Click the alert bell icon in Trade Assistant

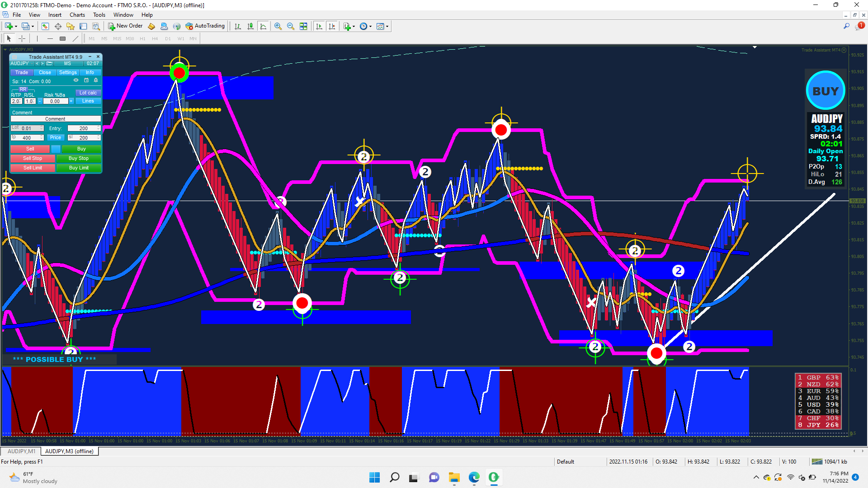click(96, 80)
